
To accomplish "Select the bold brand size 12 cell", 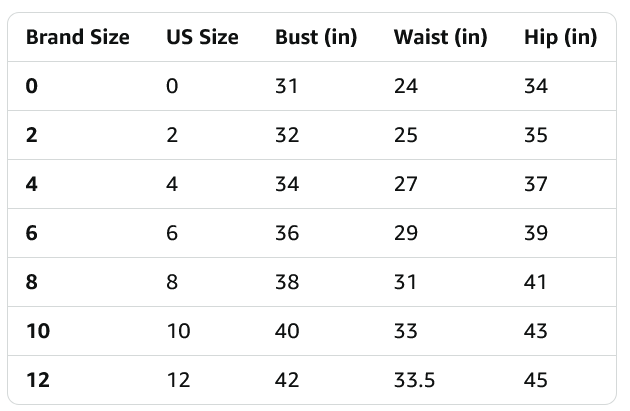I will pos(38,380).
